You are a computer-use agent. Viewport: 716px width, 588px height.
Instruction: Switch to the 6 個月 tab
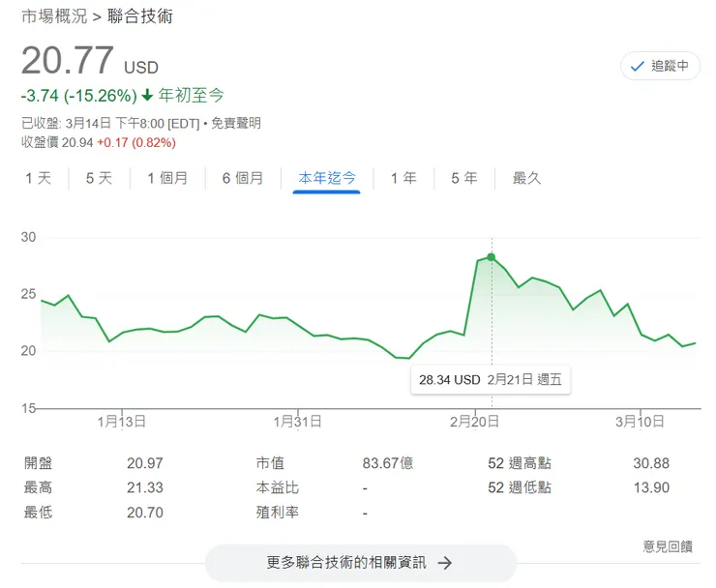(243, 178)
